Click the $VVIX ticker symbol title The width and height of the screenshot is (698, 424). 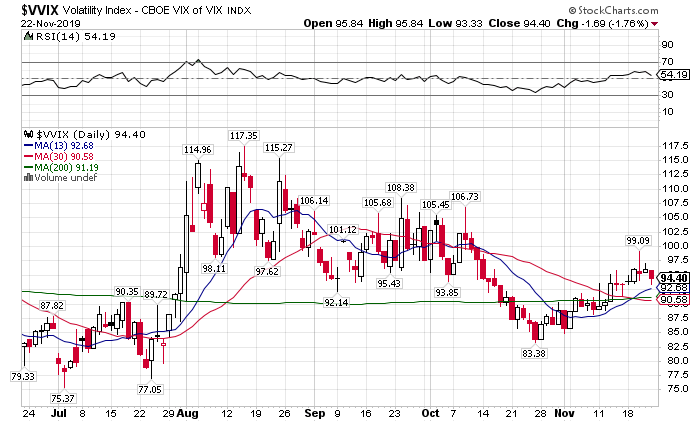coord(40,9)
